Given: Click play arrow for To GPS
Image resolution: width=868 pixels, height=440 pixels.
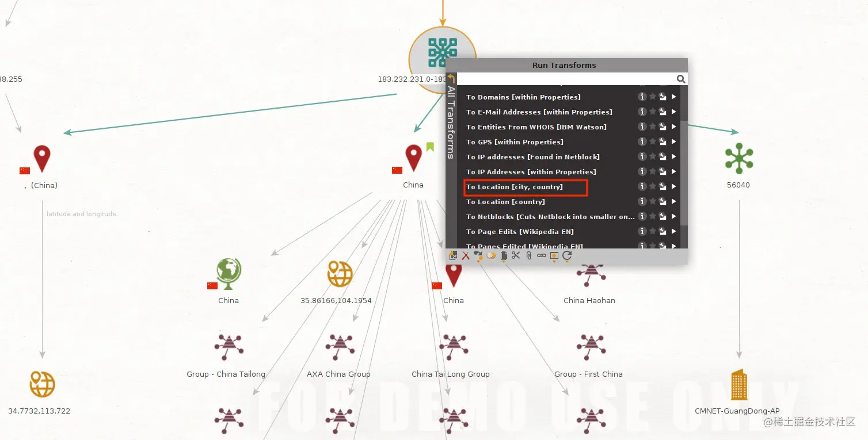Looking at the screenshot, I should 673,141.
